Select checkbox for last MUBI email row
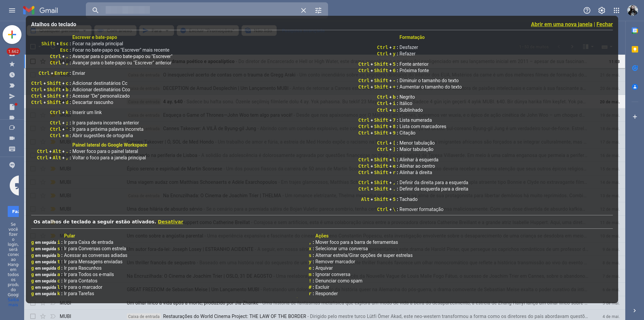This screenshot has height=320, width=644. coord(33,316)
